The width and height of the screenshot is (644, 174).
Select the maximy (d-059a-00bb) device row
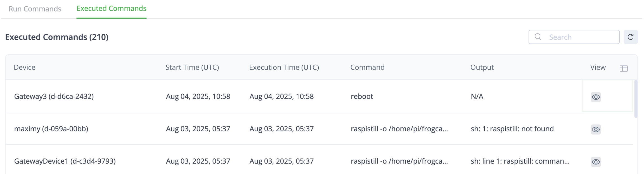tap(51, 129)
